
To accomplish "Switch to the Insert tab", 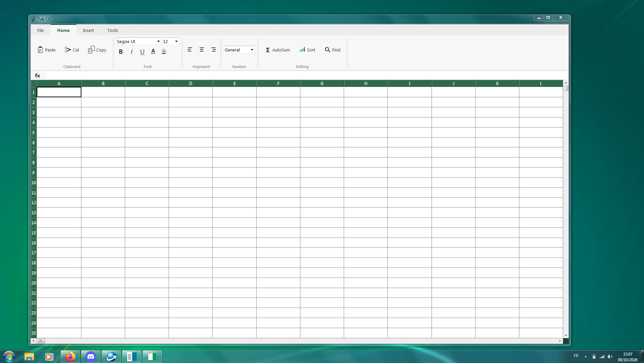I will (x=88, y=30).
